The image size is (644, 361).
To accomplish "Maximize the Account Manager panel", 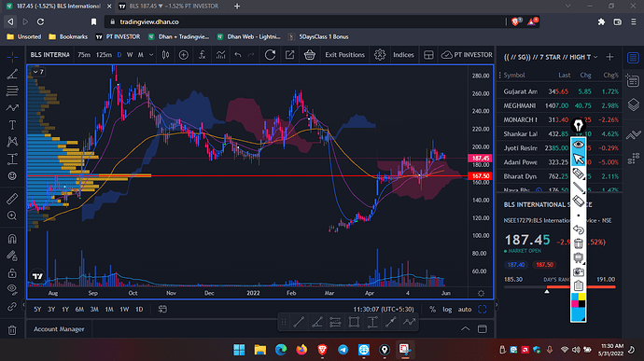I will click(x=483, y=329).
